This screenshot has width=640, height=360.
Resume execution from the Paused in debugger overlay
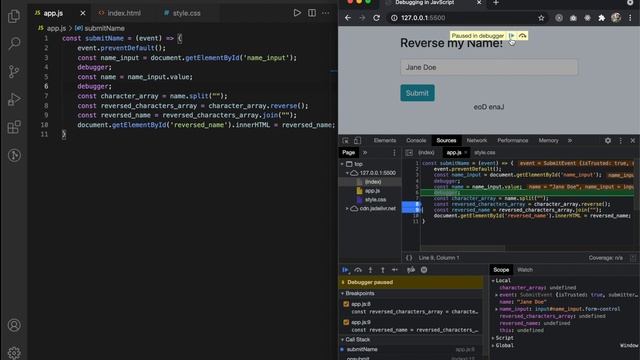pos(511,36)
